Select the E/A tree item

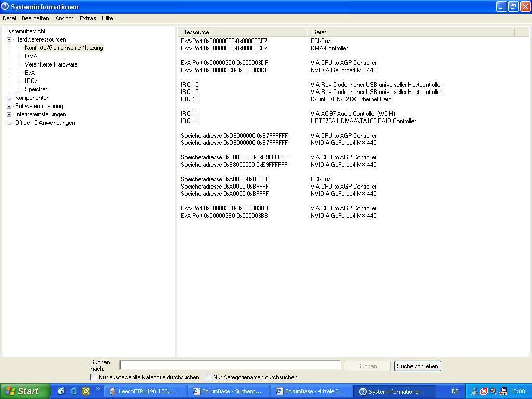30,73
